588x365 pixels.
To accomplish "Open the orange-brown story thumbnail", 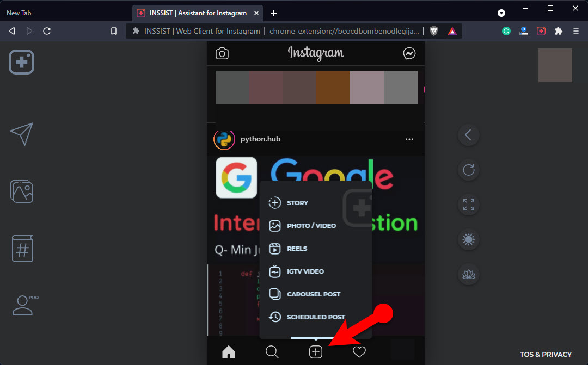I will (x=333, y=88).
